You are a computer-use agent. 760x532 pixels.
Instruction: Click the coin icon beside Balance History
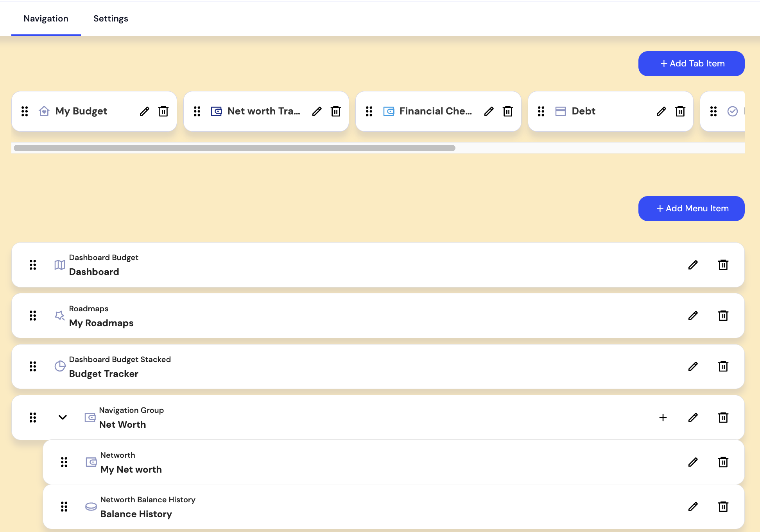90,507
